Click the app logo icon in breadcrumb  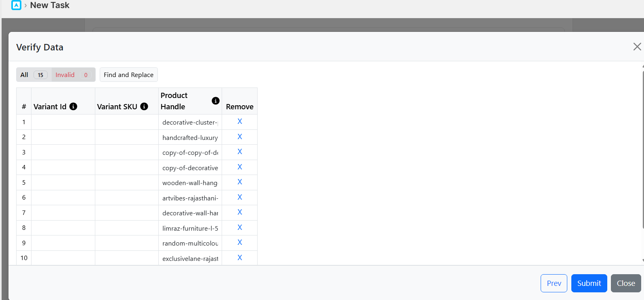[16, 5]
